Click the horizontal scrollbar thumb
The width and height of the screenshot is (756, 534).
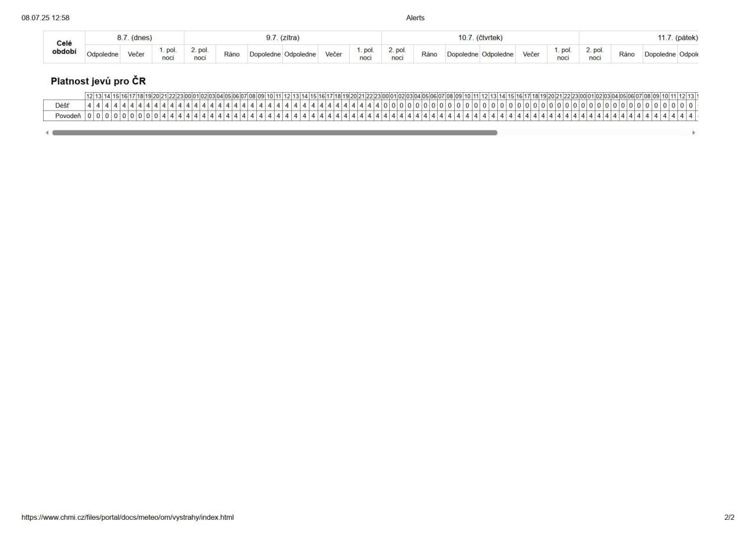(x=275, y=133)
